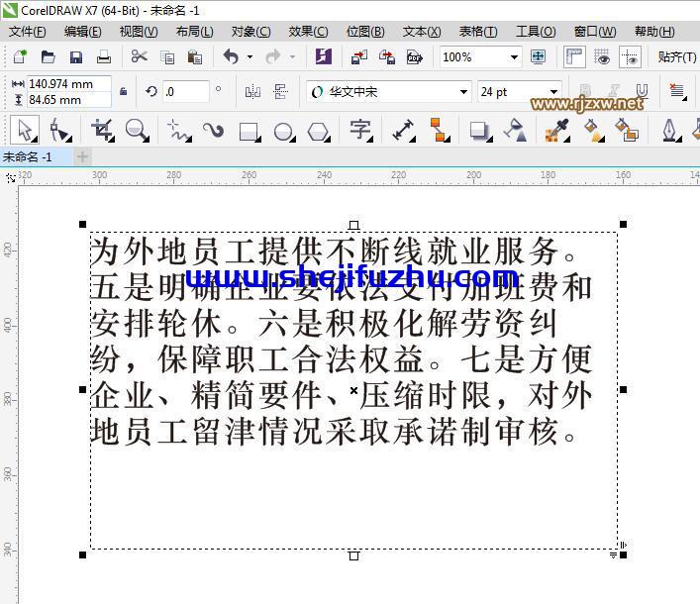Viewport: 700px width, 604px height.
Task: Paste with the clipboard icon
Action: tap(195, 57)
